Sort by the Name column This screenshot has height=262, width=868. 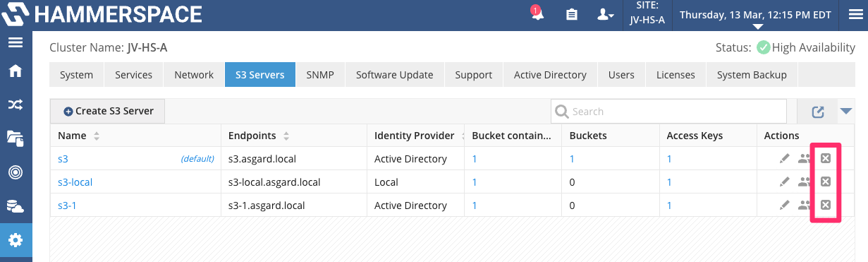click(x=97, y=136)
